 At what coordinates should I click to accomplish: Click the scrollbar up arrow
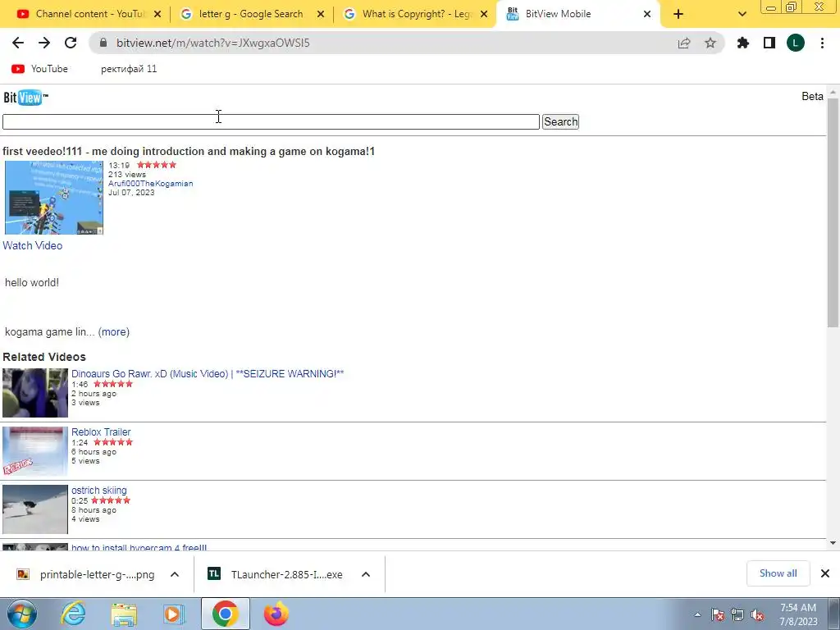pyautogui.click(x=833, y=93)
